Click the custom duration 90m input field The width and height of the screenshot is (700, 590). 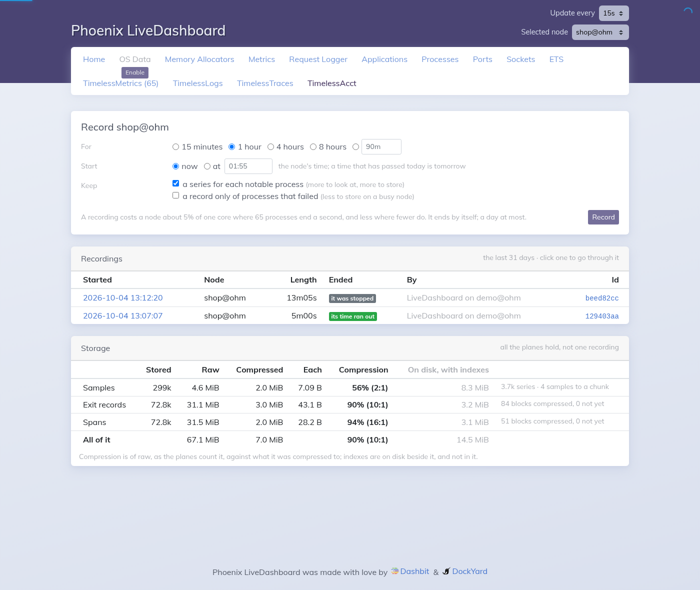click(x=381, y=147)
